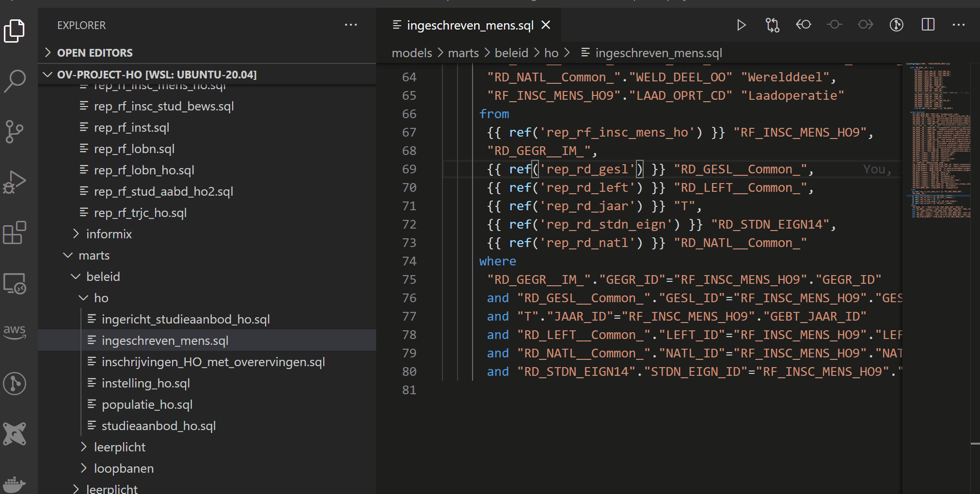Click the 'where' keyword on line 74

pos(498,261)
